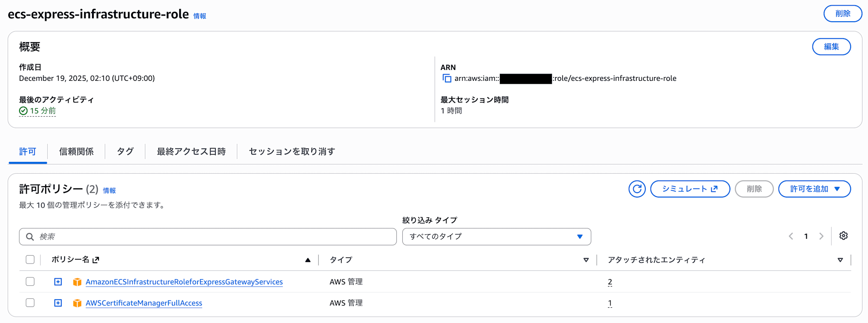Viewport: 868px width, 323px height.
Task: Click 情報 link next to 許可ポリシー
Action: click(x=109, y=191)
